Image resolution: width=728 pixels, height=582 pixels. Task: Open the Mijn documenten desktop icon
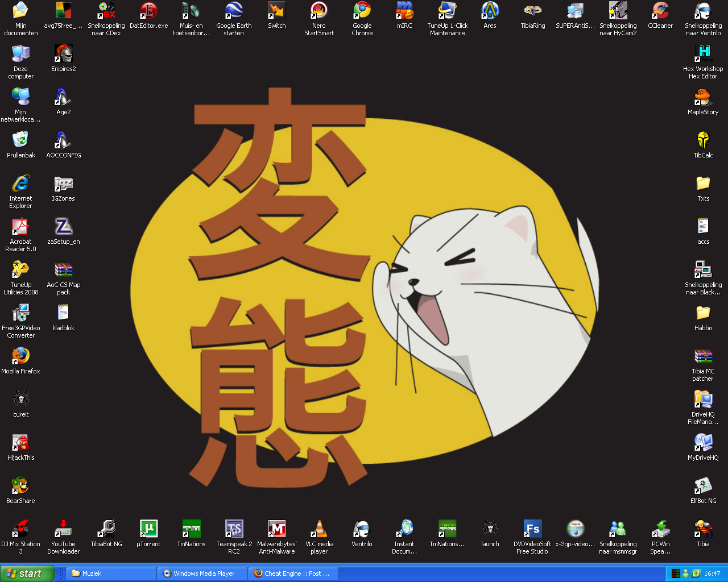click(x=20, y=10)
